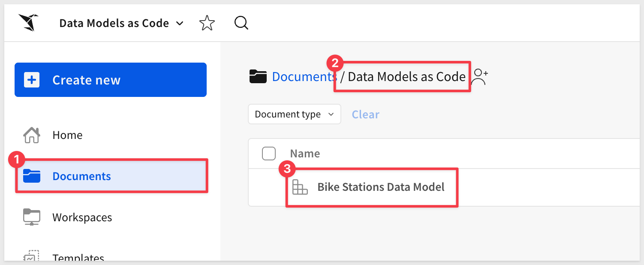Screen dimensions: 644x265
Task: Navigate to Documents via breadcrumb link
Action: [x=304, y=77]
